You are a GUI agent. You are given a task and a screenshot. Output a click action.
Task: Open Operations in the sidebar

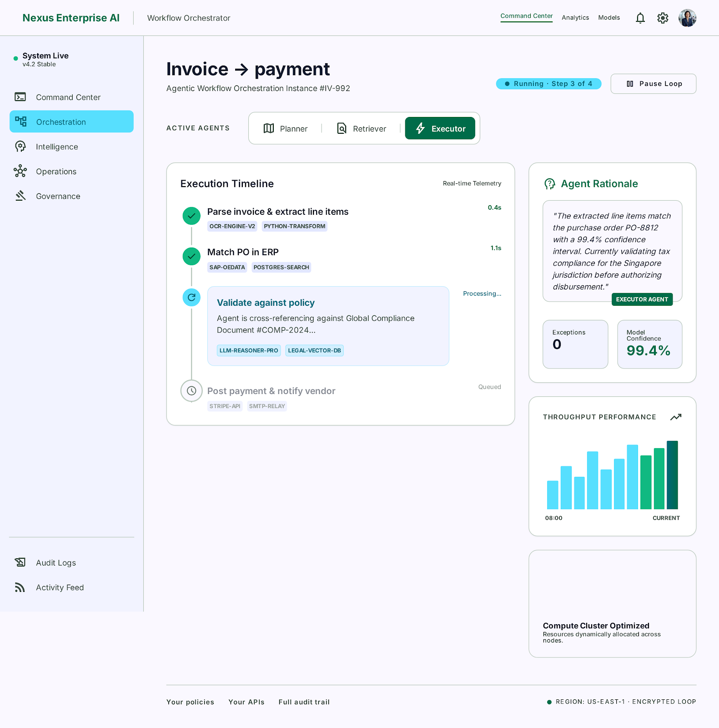[x=71, y=171]
